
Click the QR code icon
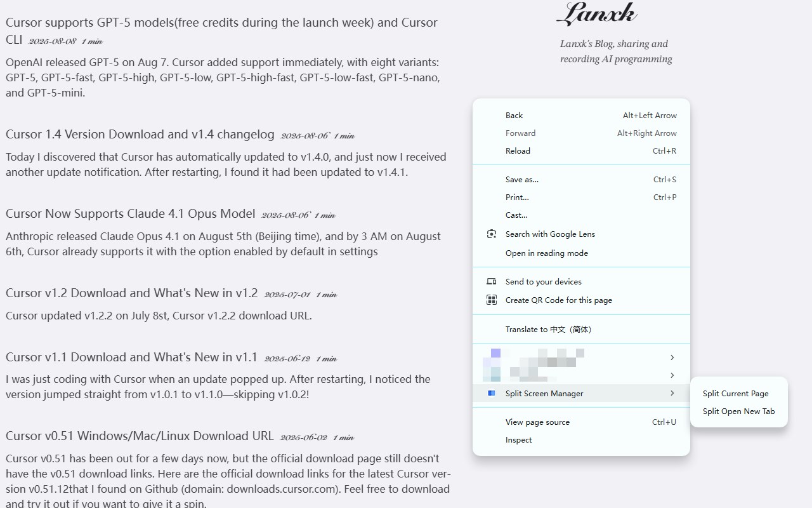click(x=492, y=300)
